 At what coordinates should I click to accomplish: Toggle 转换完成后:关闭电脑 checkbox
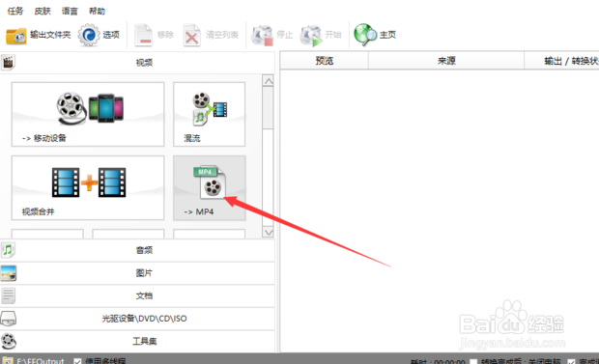click(473, 362)
